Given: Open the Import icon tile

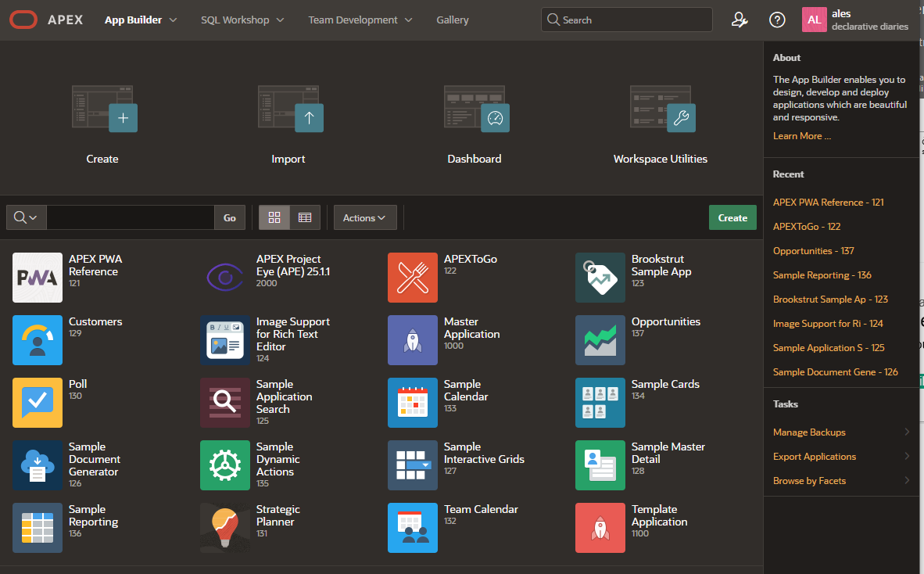Looking at the screenshot, I should click(x=291, y=109).
